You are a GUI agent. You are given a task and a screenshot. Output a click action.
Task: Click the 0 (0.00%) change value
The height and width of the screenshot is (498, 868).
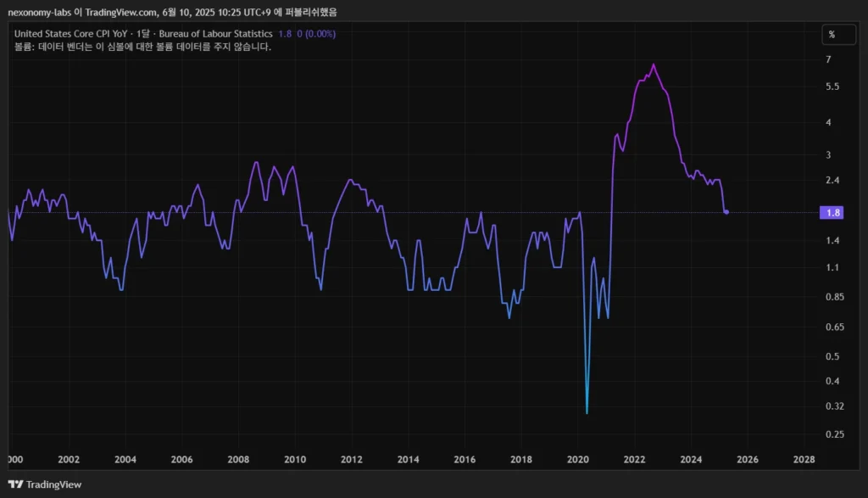[315, 34]
